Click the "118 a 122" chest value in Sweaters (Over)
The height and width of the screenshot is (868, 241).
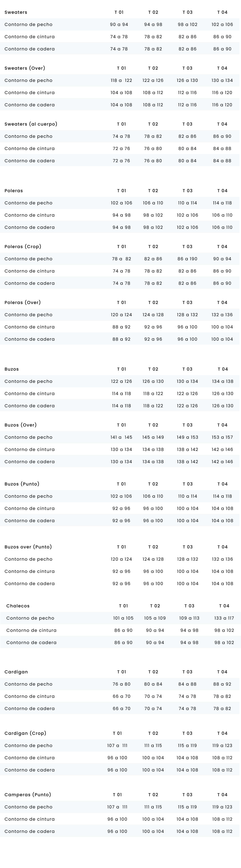pyautogui.click(x=121, y=81)
